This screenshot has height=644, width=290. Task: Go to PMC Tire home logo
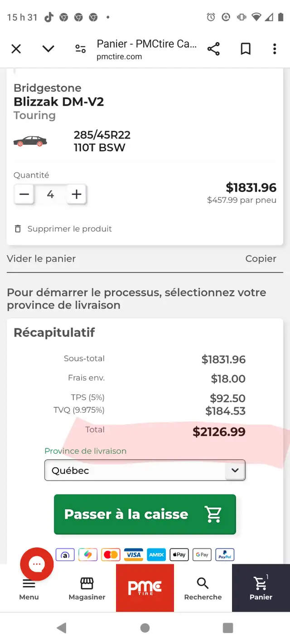click(x=145, y=588)
